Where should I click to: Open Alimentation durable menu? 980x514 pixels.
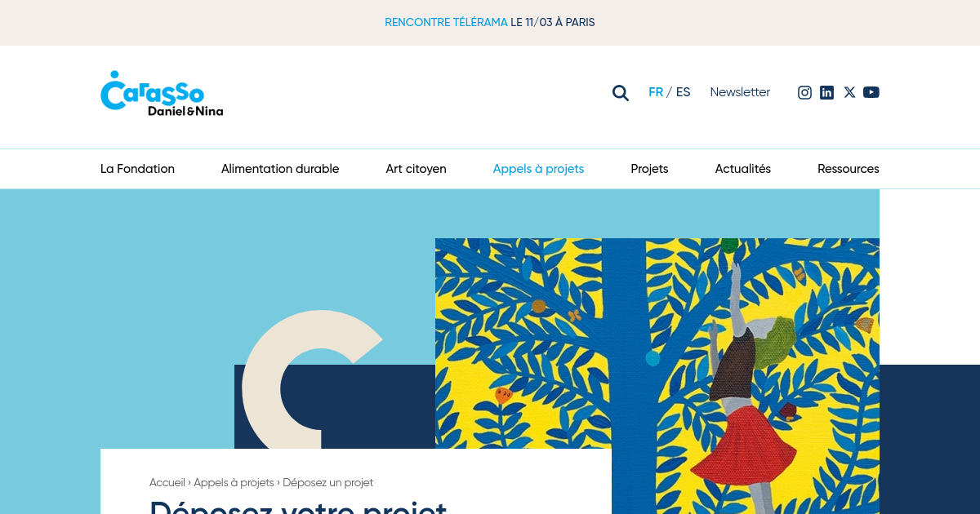(280, 169)
